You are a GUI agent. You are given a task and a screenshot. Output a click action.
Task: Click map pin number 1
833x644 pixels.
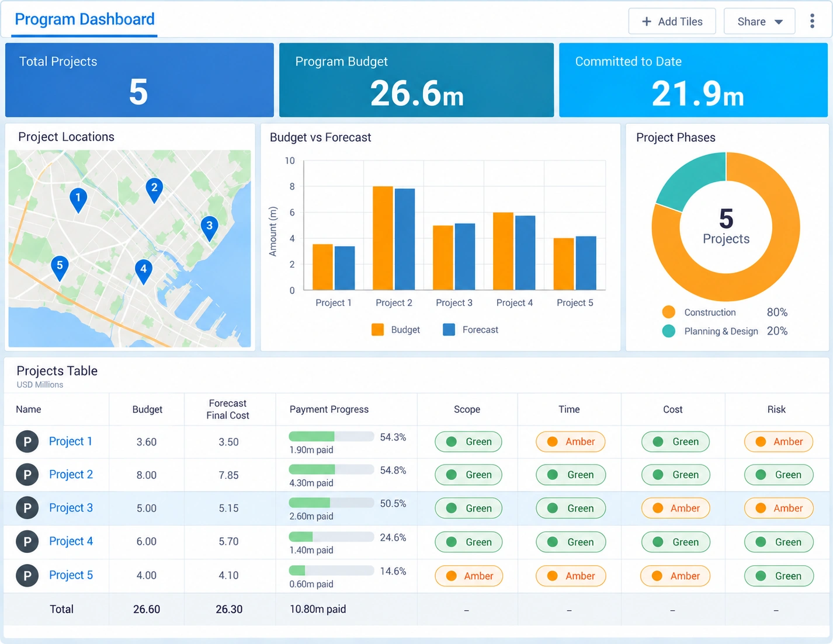(x=78, y=200)
